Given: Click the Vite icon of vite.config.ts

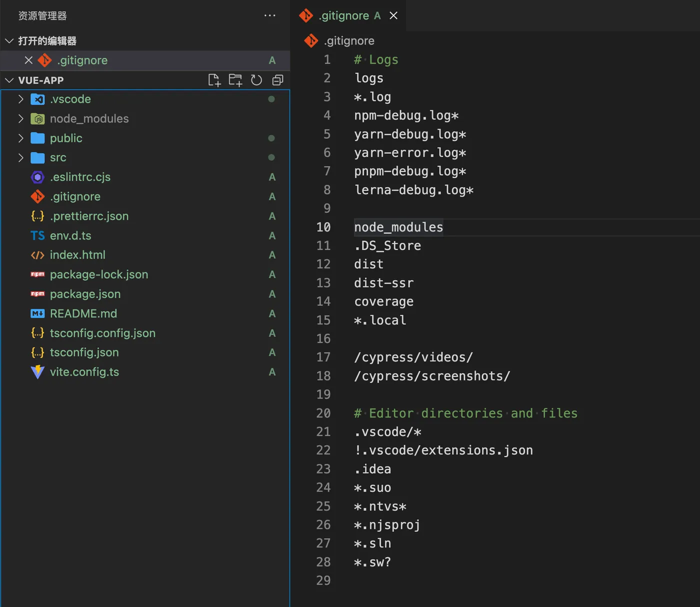Looking at the screenshot, I should (37, 372).
